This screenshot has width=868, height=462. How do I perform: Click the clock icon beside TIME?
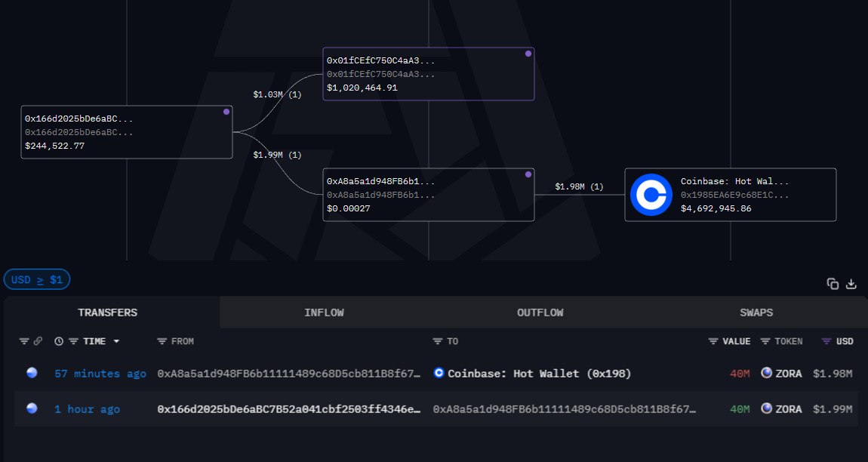tap(59, 341)
